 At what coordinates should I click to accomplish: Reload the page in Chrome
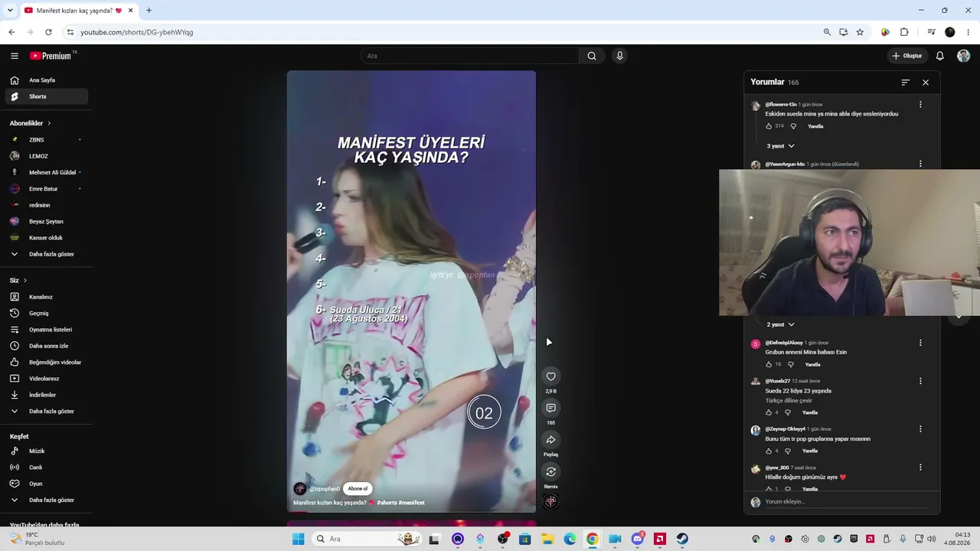[x=48, y=32]
